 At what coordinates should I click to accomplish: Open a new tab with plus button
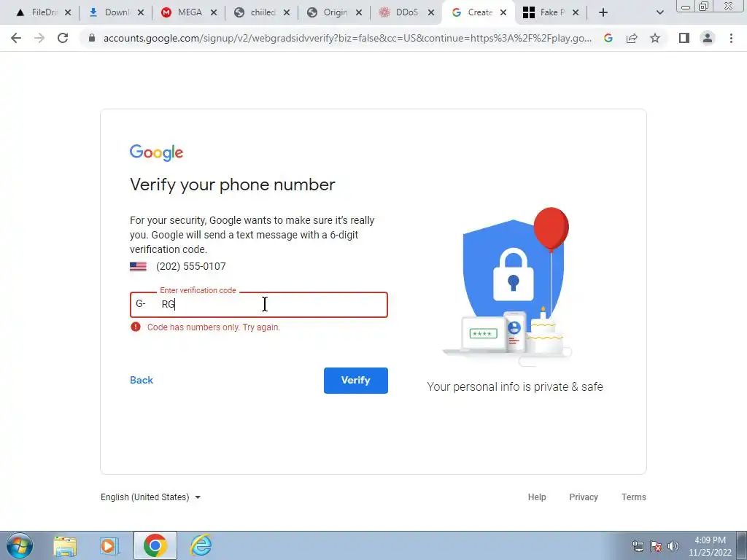click(603, 12)
